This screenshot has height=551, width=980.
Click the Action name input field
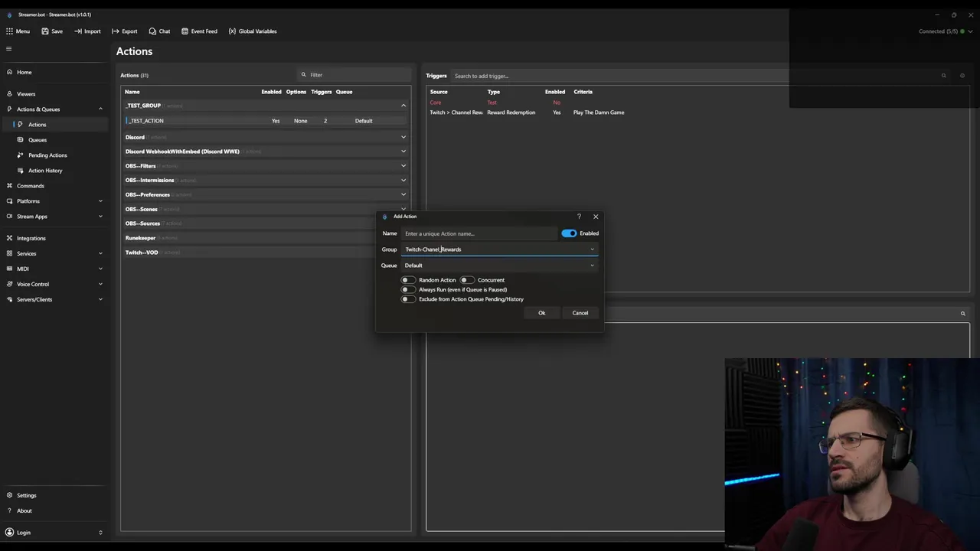[x=479, y=233]
